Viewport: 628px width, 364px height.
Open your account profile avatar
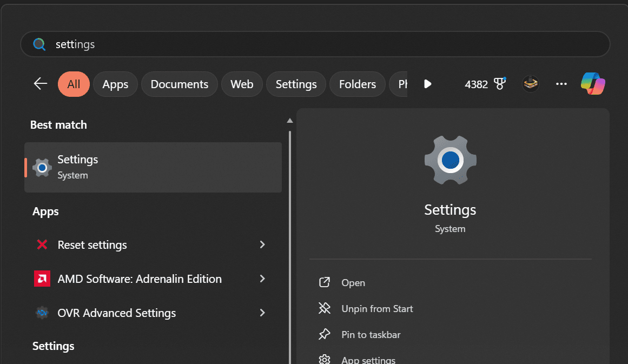pos(530,84)
